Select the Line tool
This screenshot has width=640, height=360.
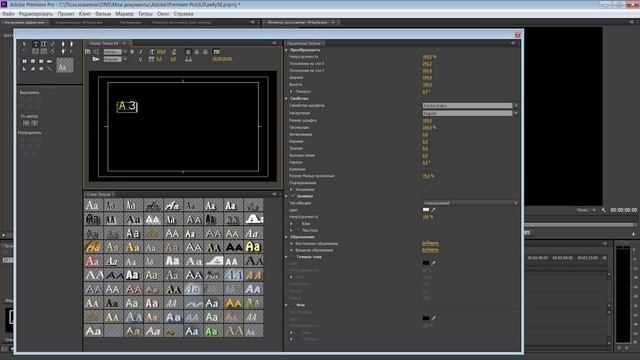pyautogui.click(x=49, y=69)
